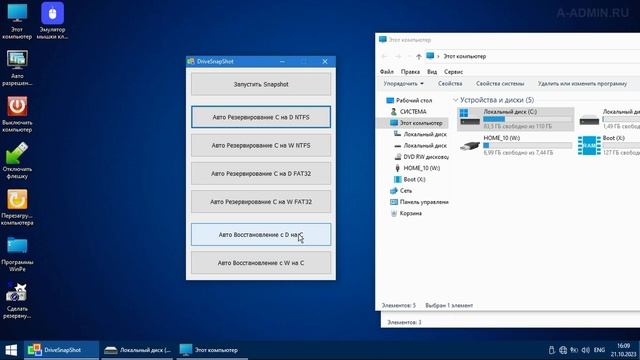Select the Отключить флешку desktop icon
This screenshot has height=360, width=640.
(17, 160)
